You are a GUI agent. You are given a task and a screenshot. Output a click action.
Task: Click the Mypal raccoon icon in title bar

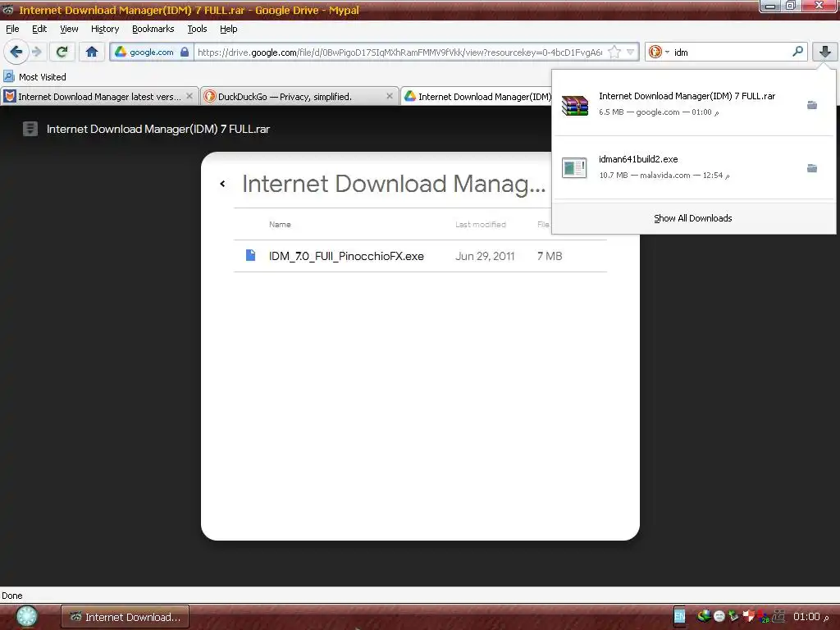pos(8,10)
